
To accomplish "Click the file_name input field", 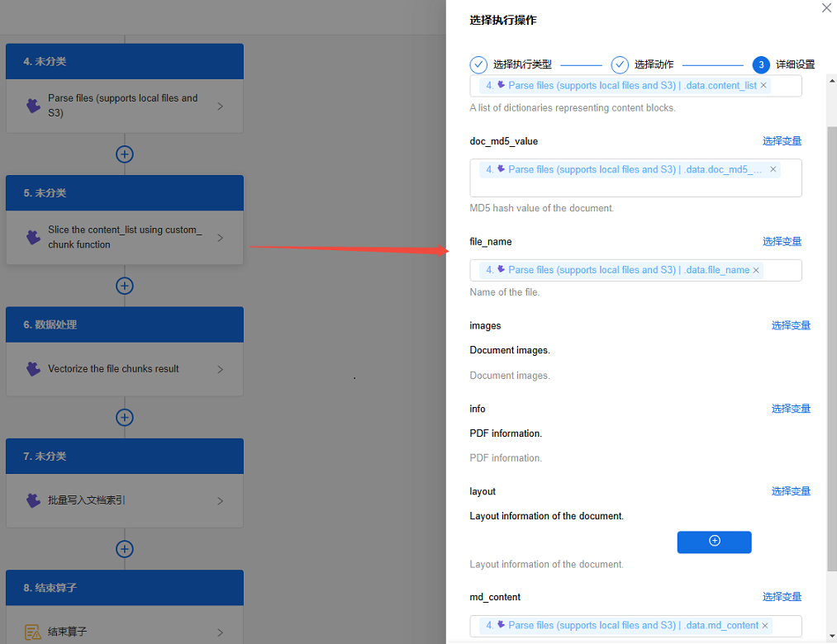I will click(635, 270).
